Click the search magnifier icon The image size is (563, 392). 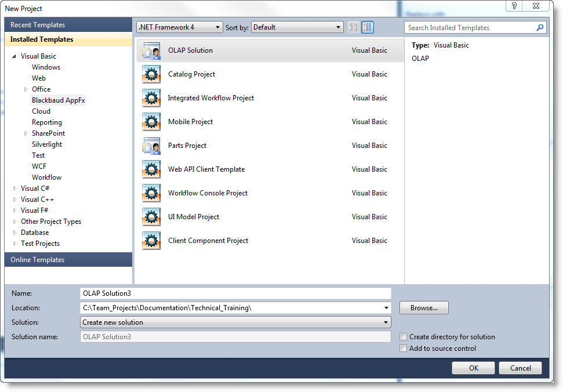click(x=540, y=28)
